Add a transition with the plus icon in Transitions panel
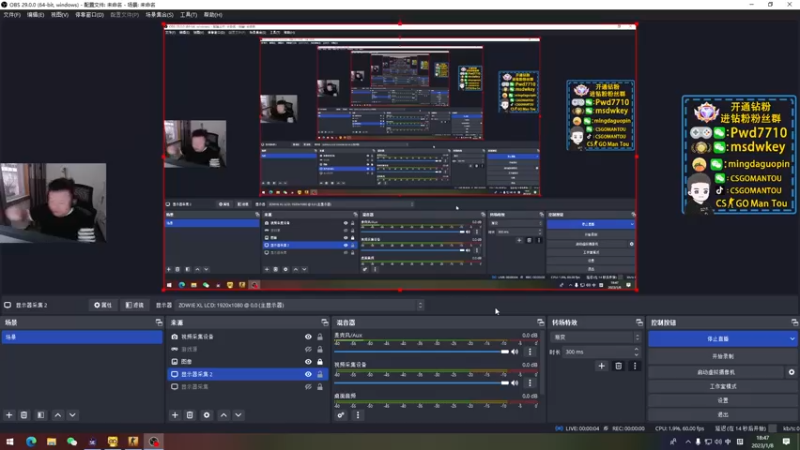 602,366
